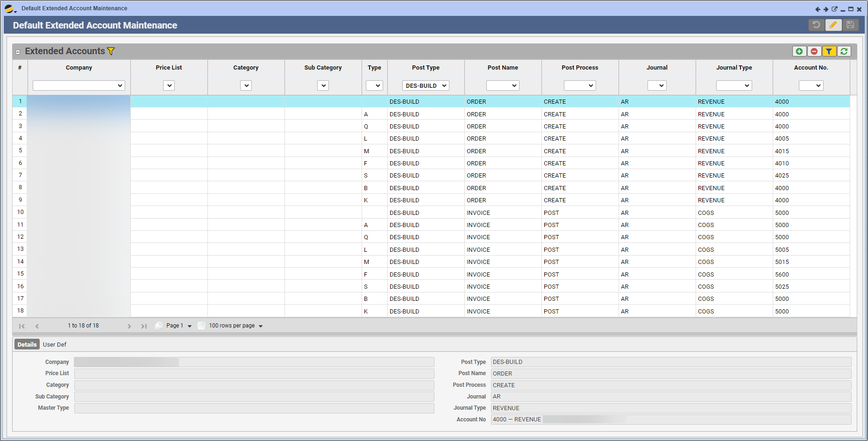The height and width of the screenshot is (441, 868).
Task: Click REVENUE in row 8
Action: pyautogui.click(x=711, y=188)
